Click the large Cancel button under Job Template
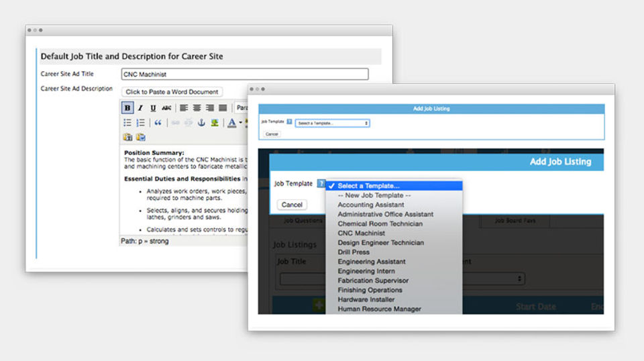Viewport: 644px width, 361px height. (x=292, y=205)
